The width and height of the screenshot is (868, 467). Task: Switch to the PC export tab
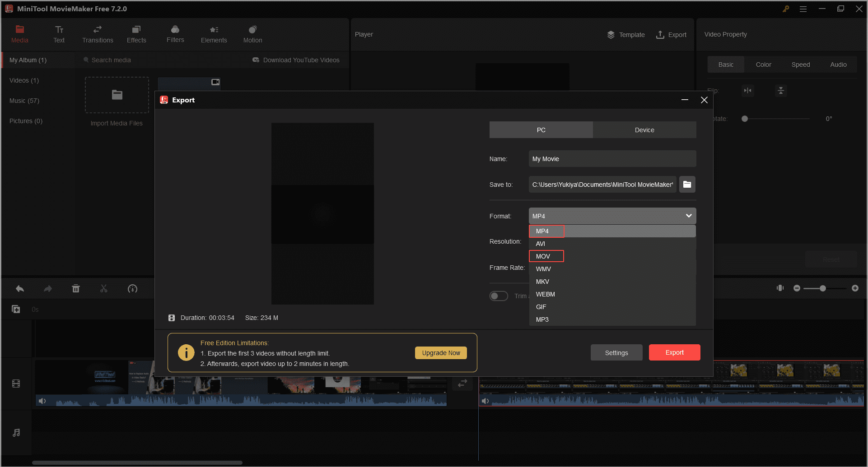[541, 130]
